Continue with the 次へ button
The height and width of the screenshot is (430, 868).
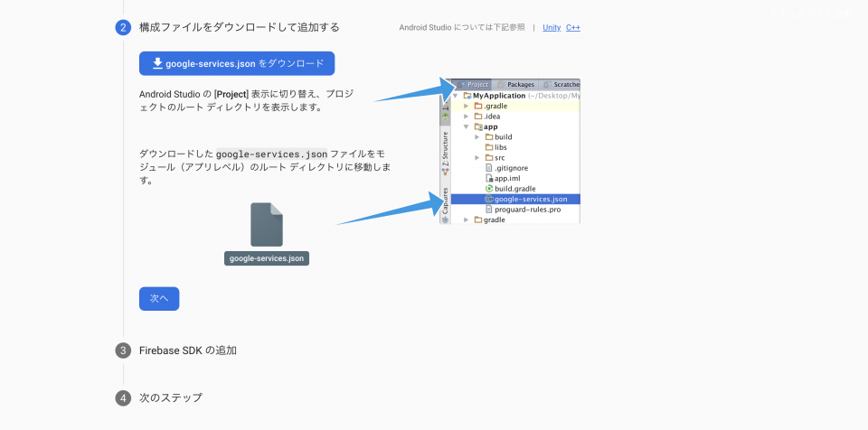point(159,298)
